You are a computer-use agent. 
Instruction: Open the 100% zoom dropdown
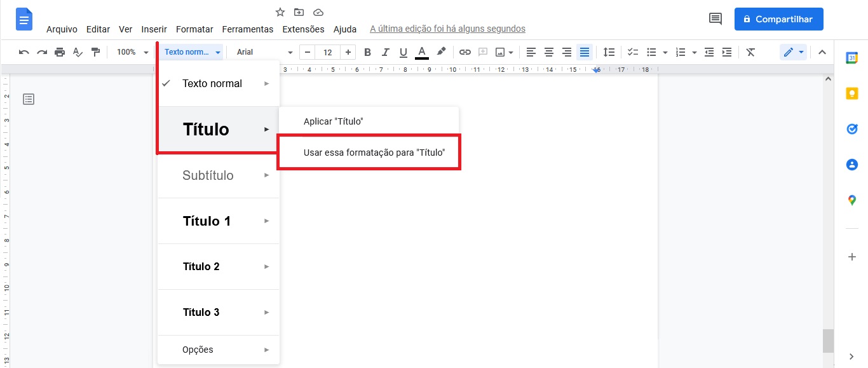coord(132,52)
